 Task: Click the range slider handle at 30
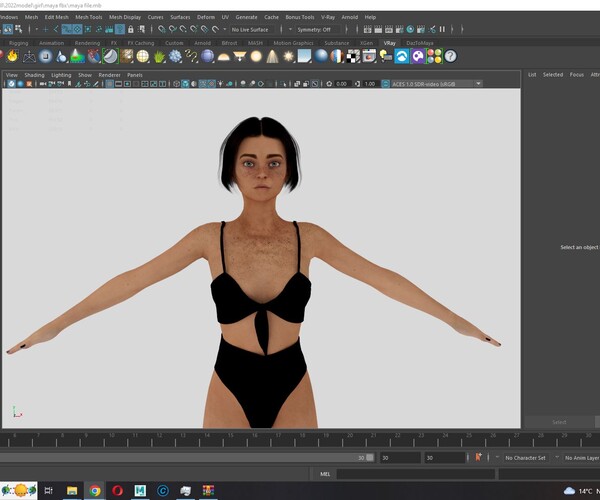pos(370,458)
